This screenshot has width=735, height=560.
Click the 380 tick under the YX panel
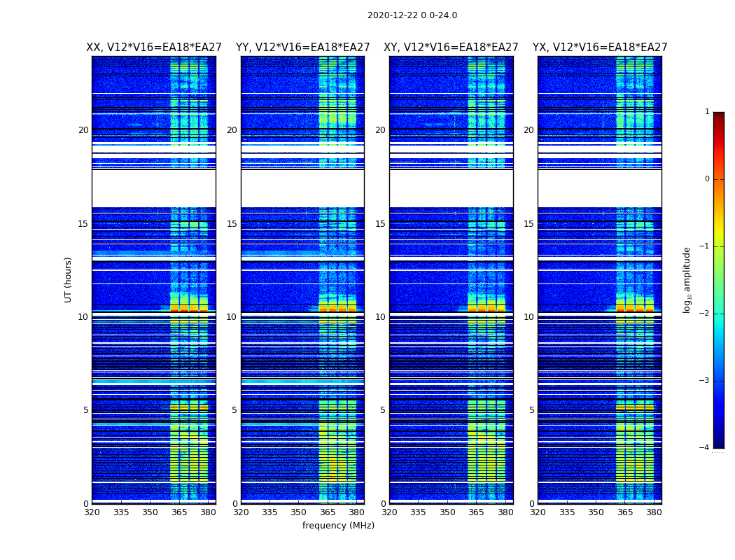point(653,512)
